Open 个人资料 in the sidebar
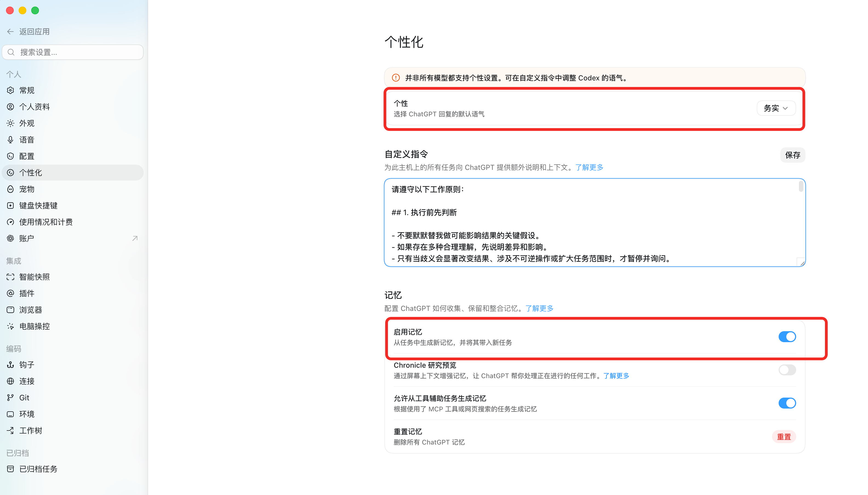Screen dimensions: 868x495 tap(72, 107)
